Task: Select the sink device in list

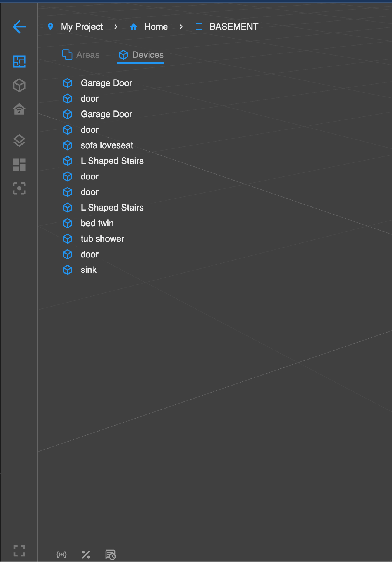Action: [89, 270]
